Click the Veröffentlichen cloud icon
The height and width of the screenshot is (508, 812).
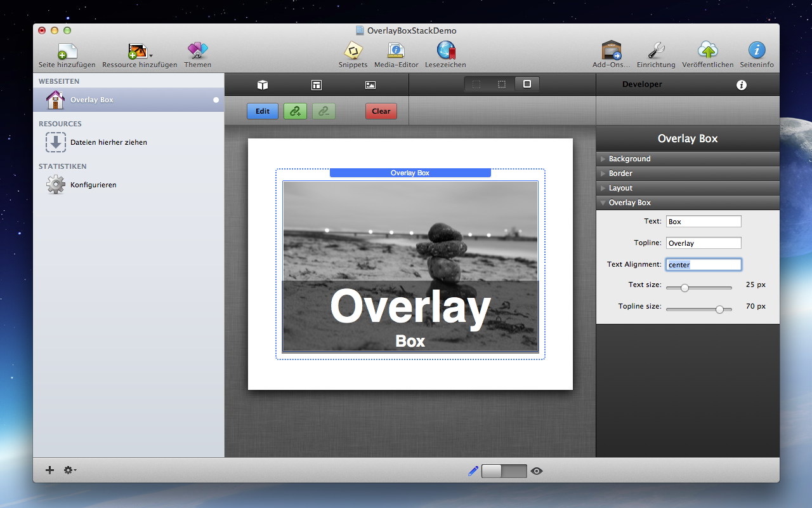(x=707, y=51)
